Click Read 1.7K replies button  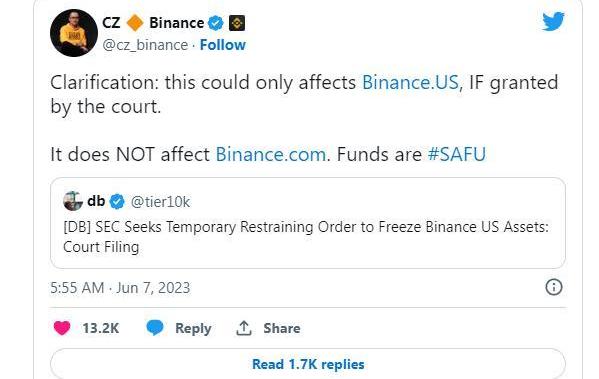click(x=308, y=363)
